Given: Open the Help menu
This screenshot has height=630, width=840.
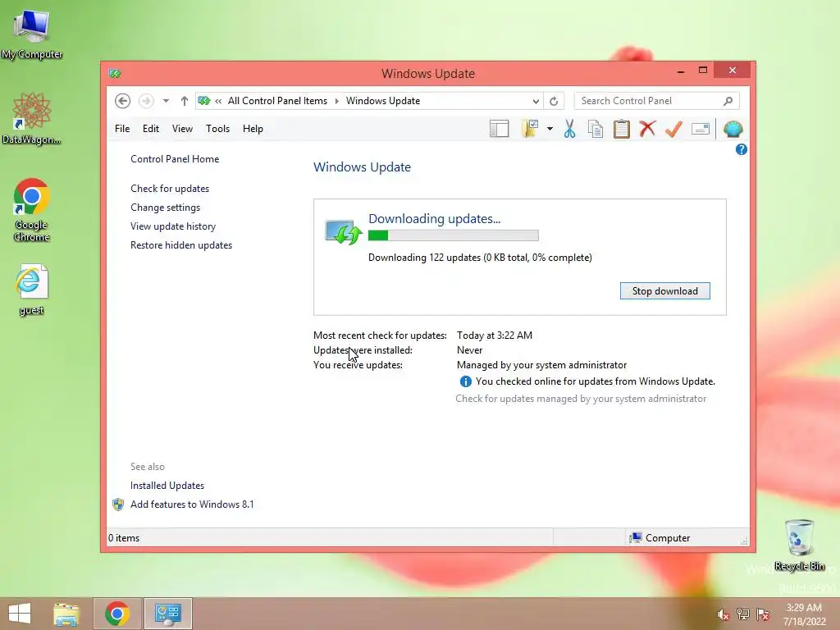Looking at the screenshot, I should click(x=253, y=129).
